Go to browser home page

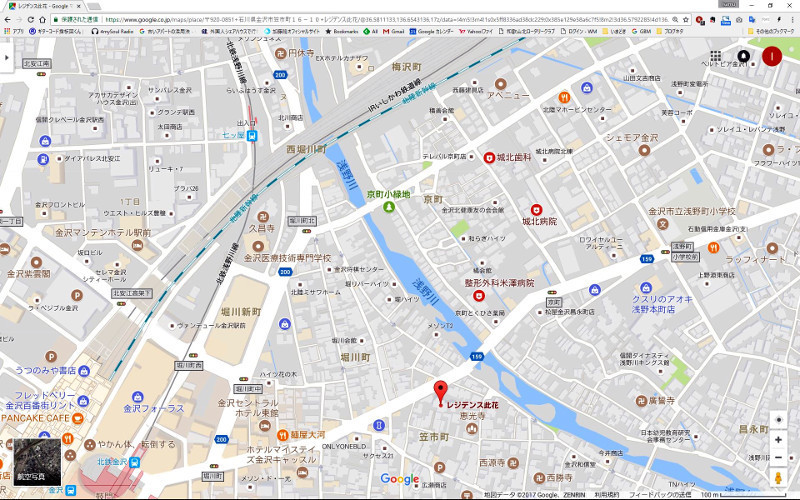coord(42,19)
